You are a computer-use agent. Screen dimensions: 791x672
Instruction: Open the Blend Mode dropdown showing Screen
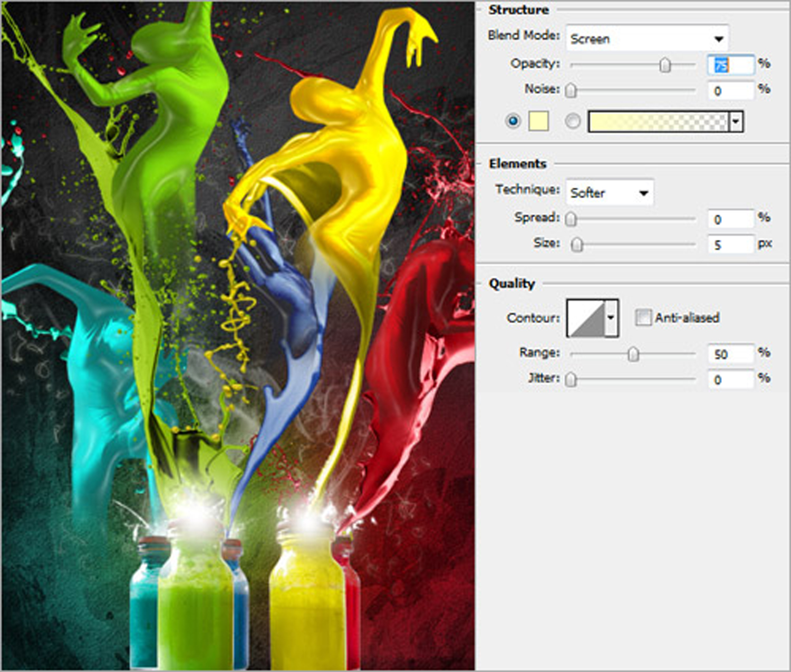[x=647, y=38]
